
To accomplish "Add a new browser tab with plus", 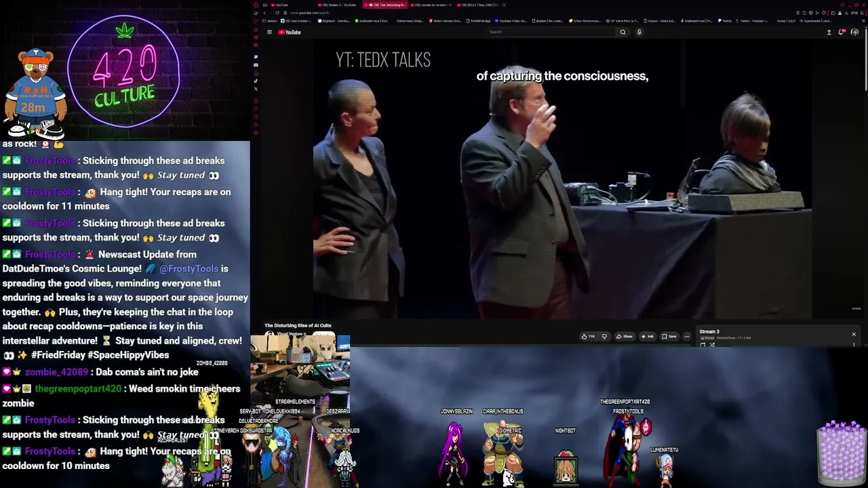I will 505,5.
